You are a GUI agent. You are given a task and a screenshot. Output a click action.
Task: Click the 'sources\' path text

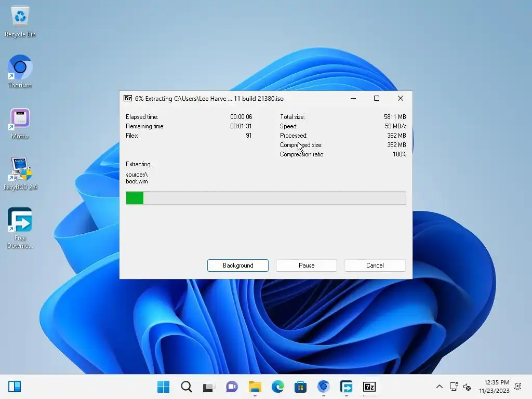point(137,175)
